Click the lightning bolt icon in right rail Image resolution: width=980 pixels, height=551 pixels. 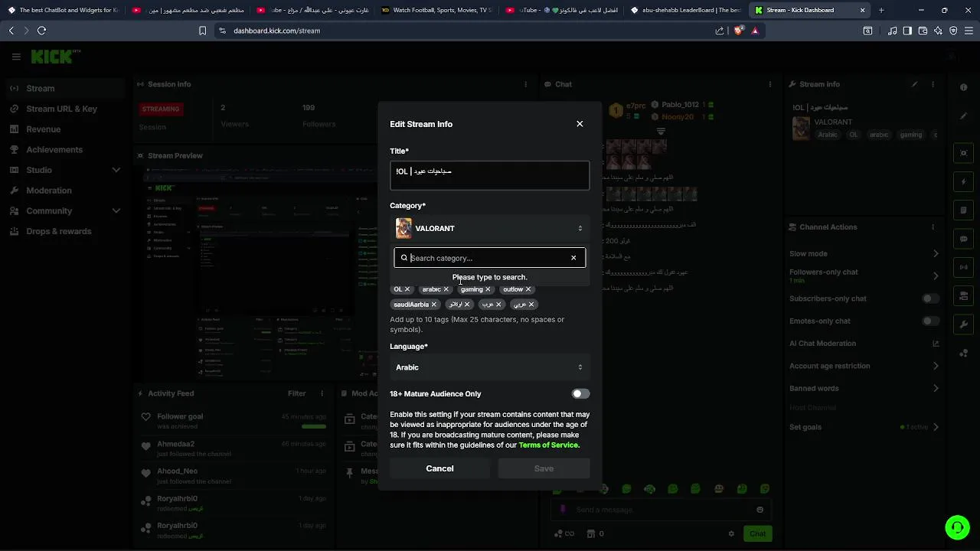click(x=964, y=182)
